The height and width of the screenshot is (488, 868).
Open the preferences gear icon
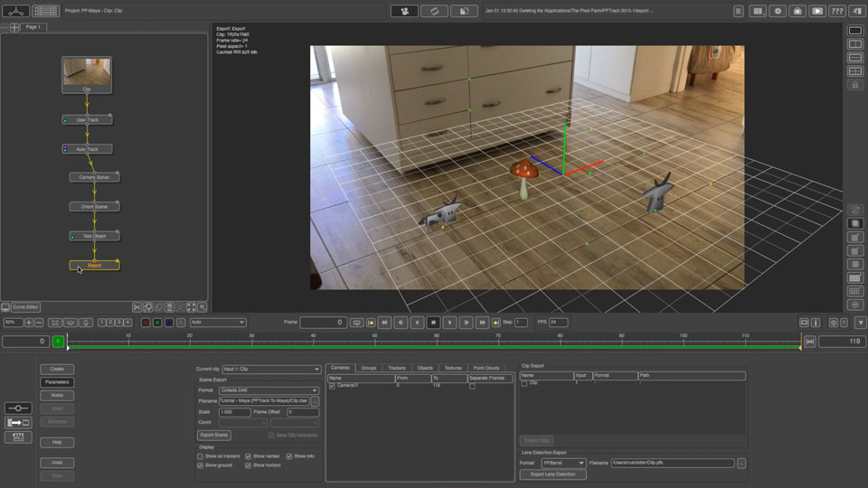tap(778, 11)
